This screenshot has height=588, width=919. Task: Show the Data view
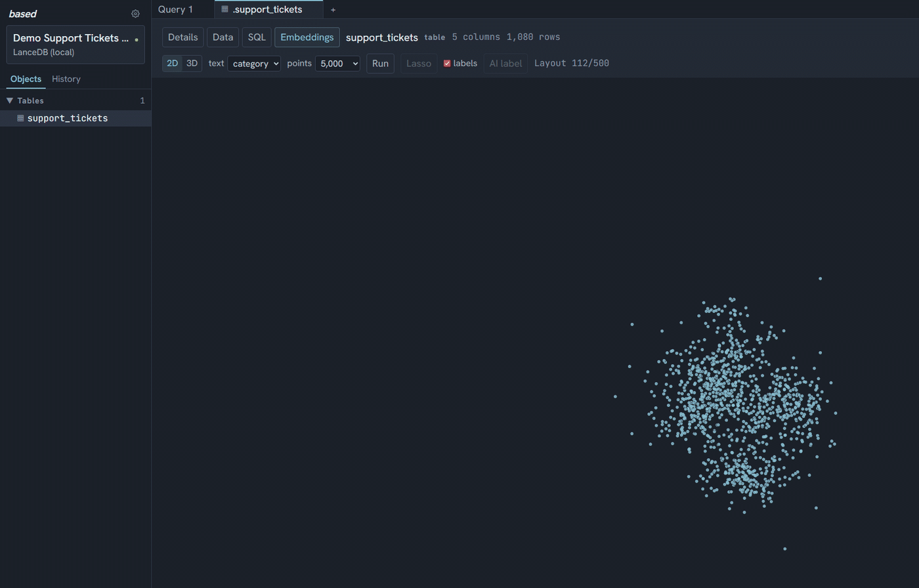tap(223, 37)
